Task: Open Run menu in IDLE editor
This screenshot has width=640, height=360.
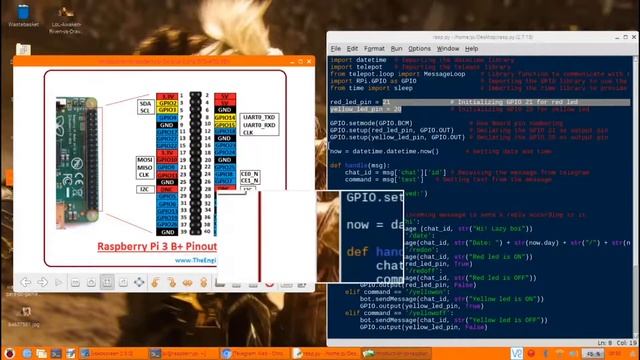Action: point(396,49)
